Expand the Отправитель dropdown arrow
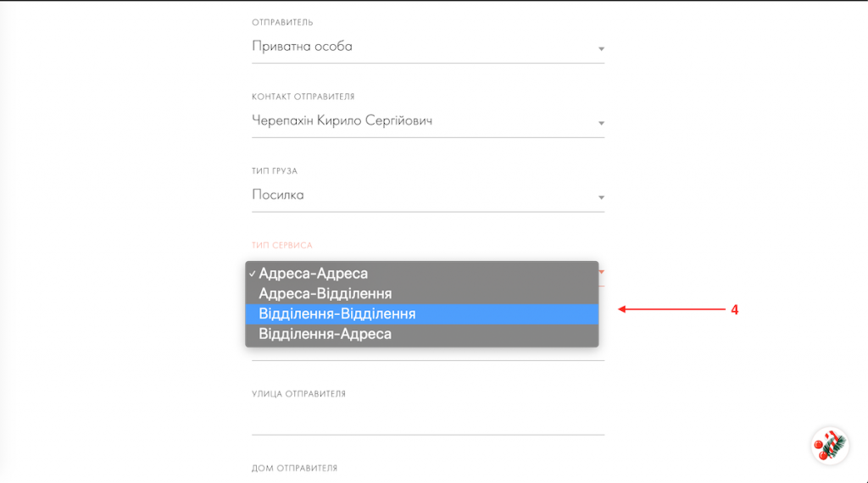Screen dimensions: 868x483 coord(601,49)
